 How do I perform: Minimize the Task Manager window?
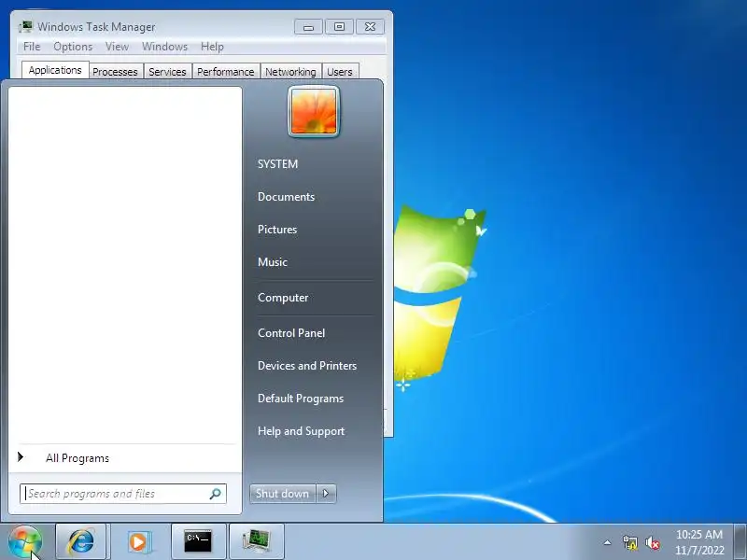pos(308,27)
